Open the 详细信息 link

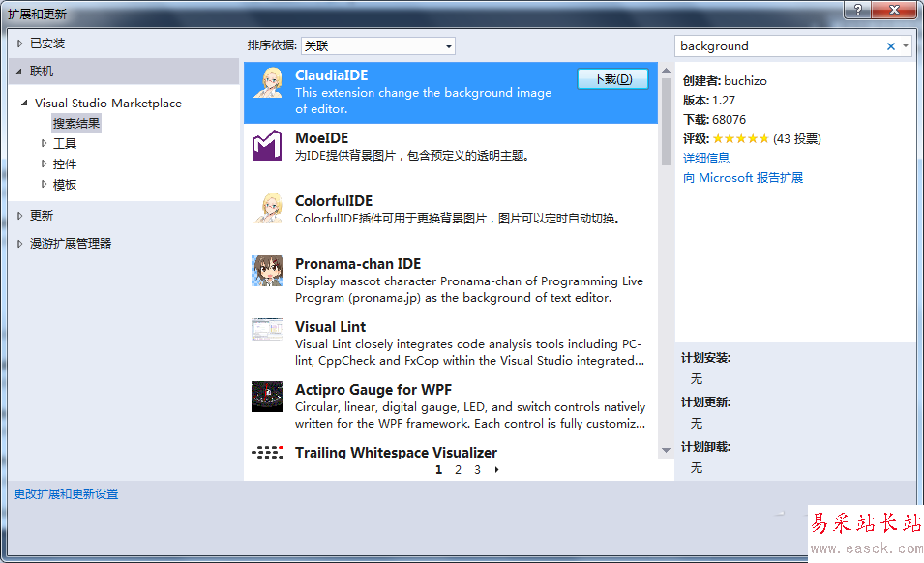click(706, 158)
